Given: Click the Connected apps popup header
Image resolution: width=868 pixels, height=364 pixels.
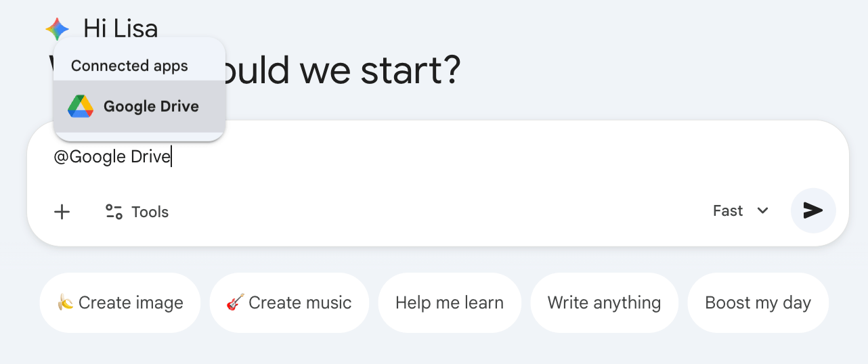Looking at the screenshot, I should tap(129, 66).
